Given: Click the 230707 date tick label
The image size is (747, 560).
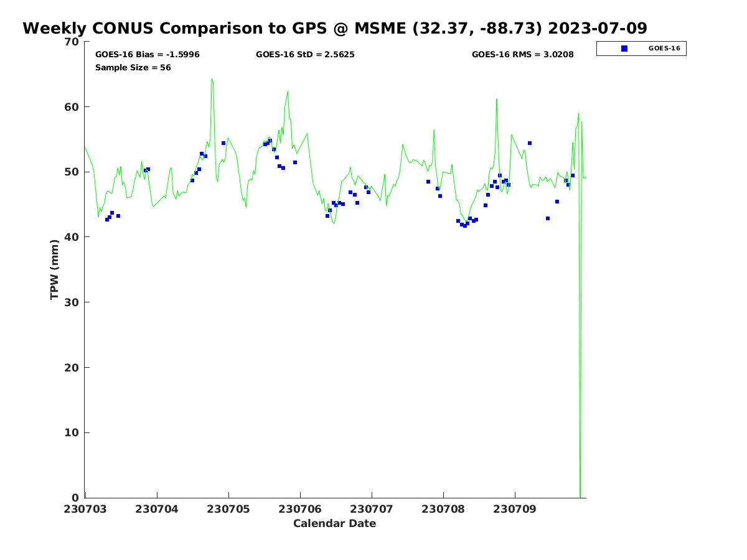Looking at the screenshot, I should [x=372, y=510].
